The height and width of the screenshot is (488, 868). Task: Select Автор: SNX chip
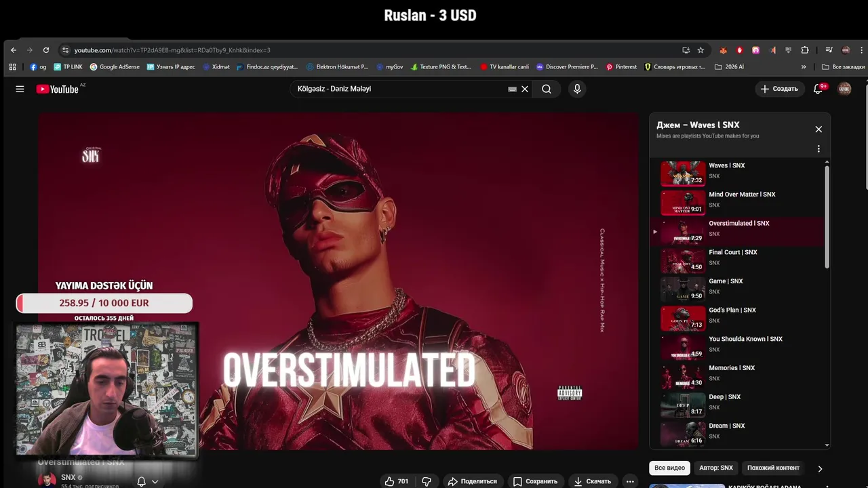coord(716,468)
